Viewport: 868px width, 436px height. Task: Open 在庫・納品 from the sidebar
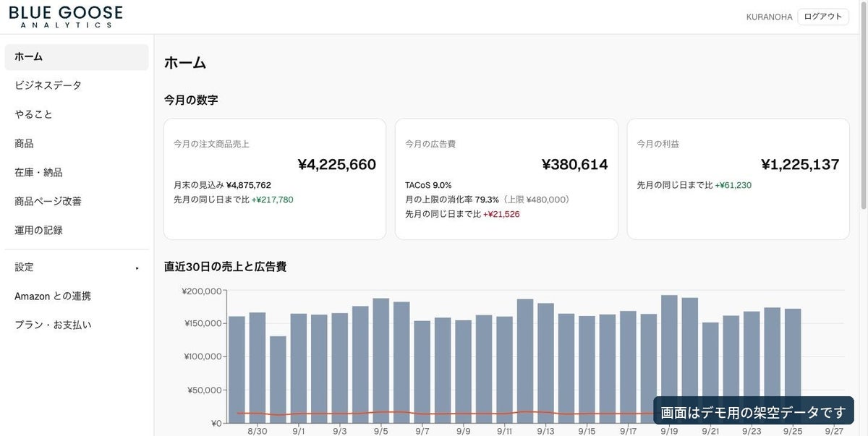pos(77,172)
